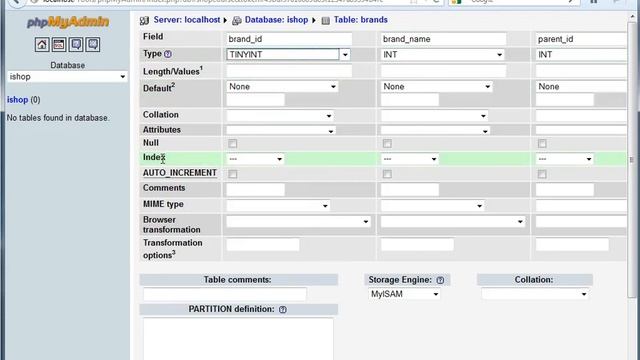Open the Storage Engine dropdown showing MyISAM
This screenshot has height=360, width=640.
(404, 294)
